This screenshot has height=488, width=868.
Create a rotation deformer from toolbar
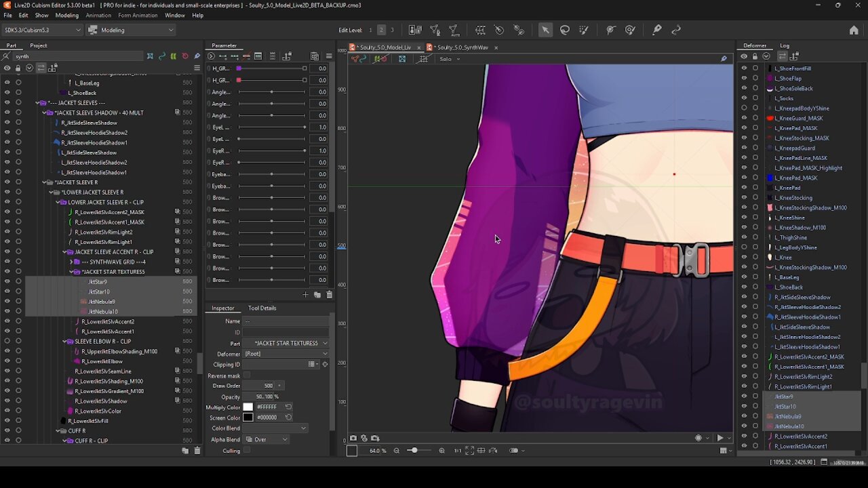pos(499,30)
